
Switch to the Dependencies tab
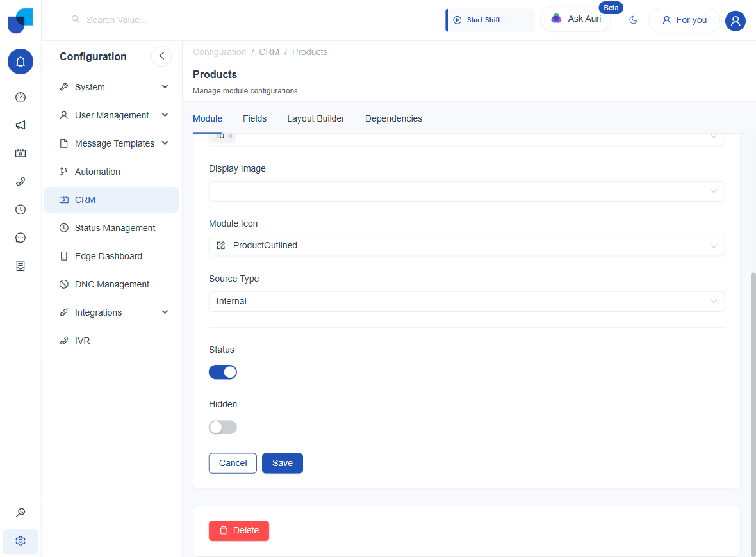pyautogui.click(x=393, y=118)
